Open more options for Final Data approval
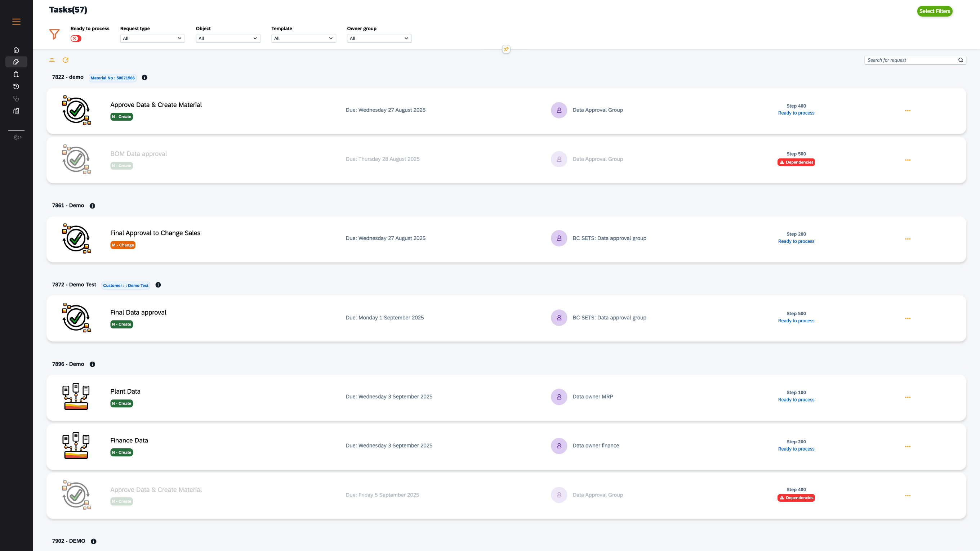This screenshot has width=980, height=551. [908, 319]
